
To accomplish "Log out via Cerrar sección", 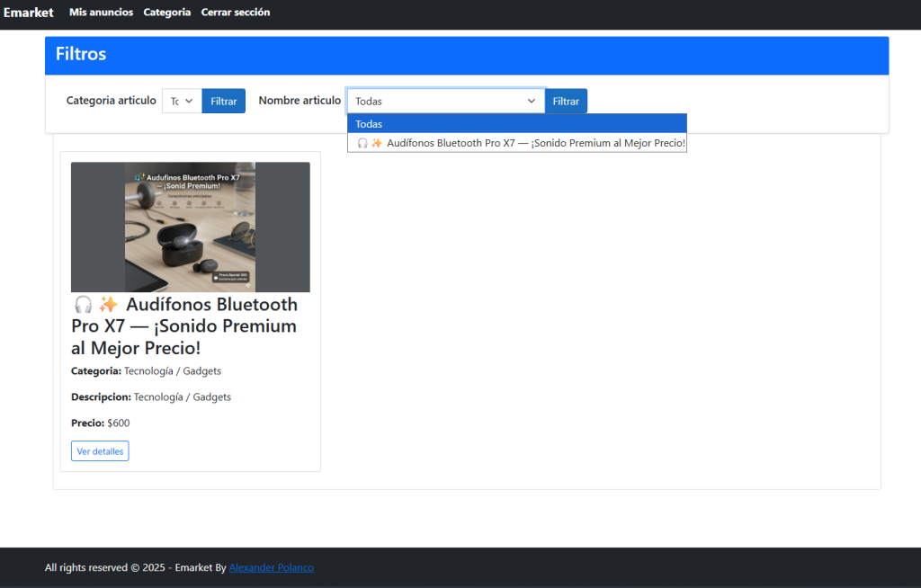I will 235,13.
